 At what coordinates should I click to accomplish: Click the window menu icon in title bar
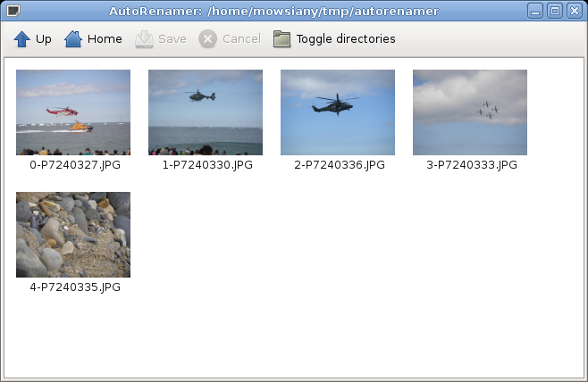(13, 11)
